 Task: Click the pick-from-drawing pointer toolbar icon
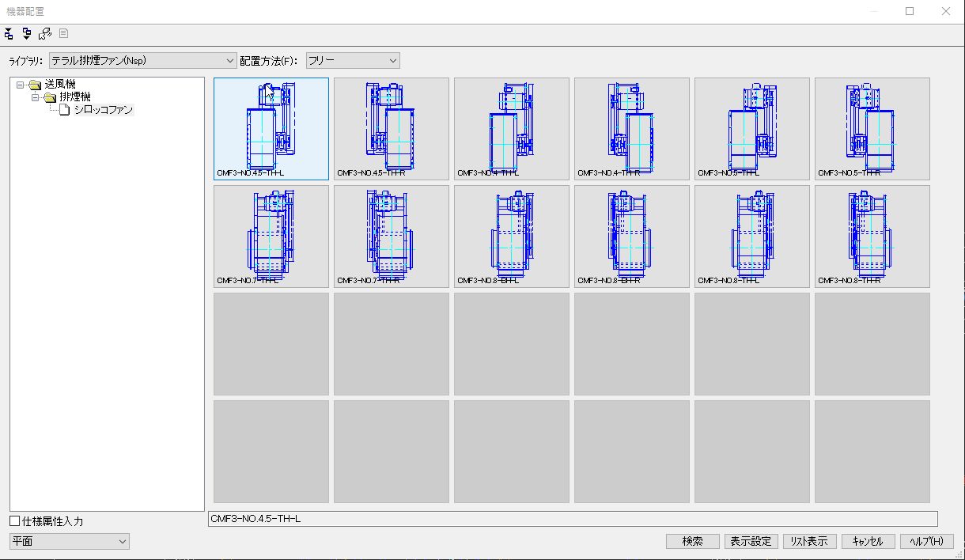coord(45,33)
